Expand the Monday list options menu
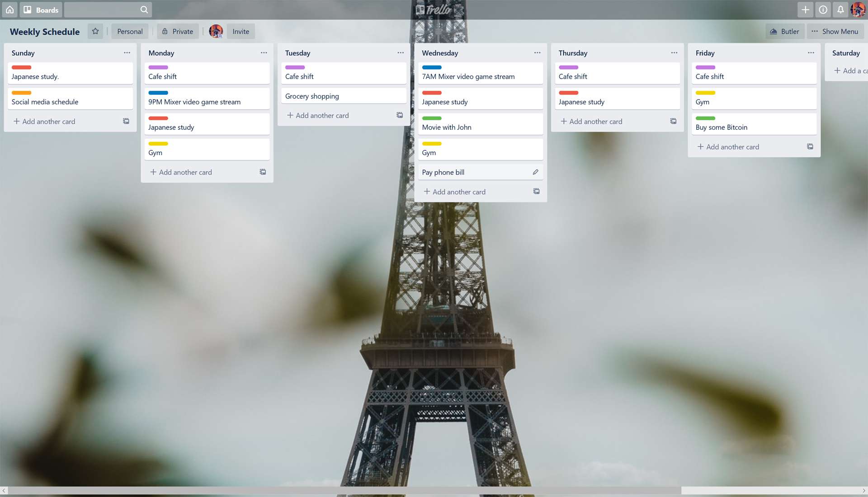This screenshot has width=868, height=497. 264,52
